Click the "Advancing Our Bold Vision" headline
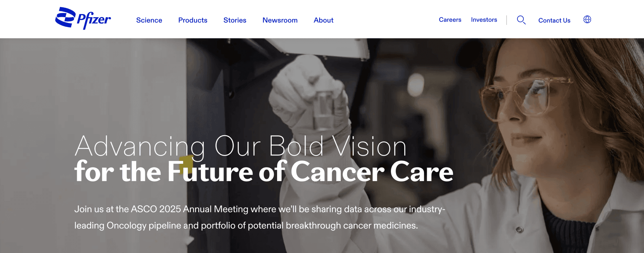644x253 pixels. point(240,146)
